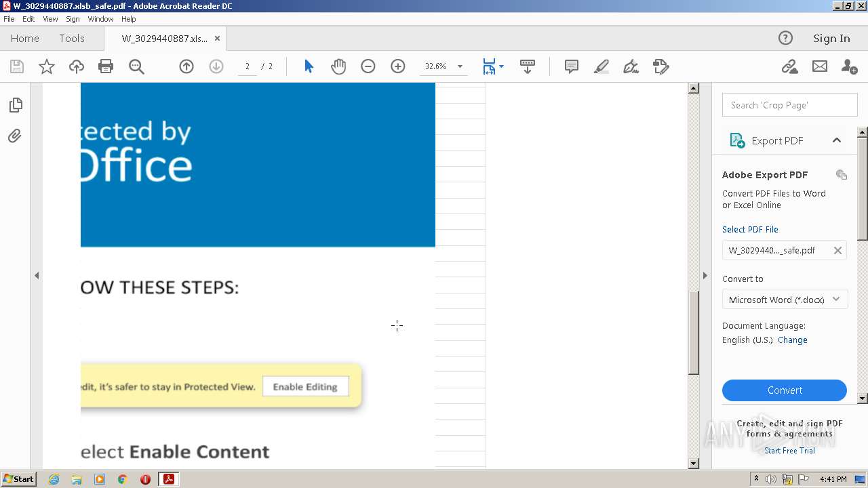Collapse the left navigation pane arrow

[x=37, y=275]
